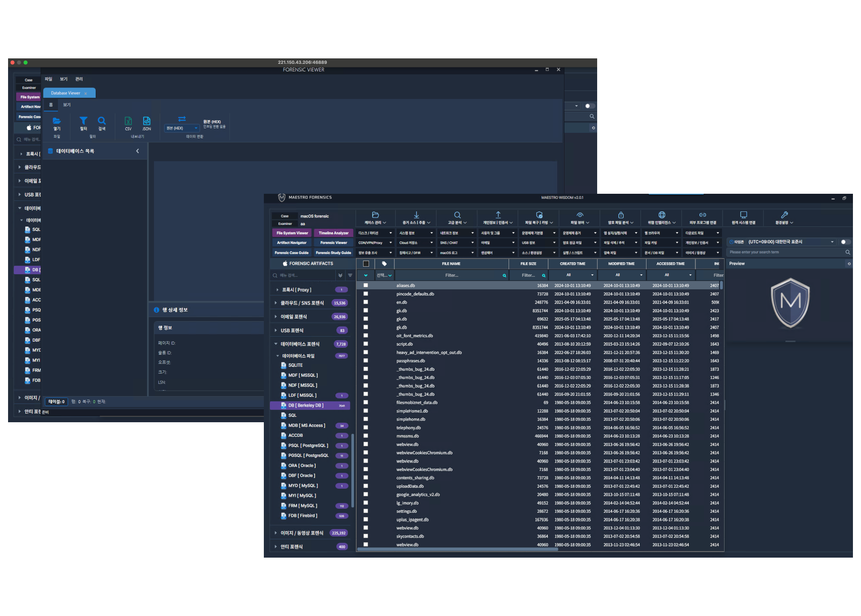Open 위협 인텔리전스 globe icon menu
The image size is (861, 616).
pos(662,215)
